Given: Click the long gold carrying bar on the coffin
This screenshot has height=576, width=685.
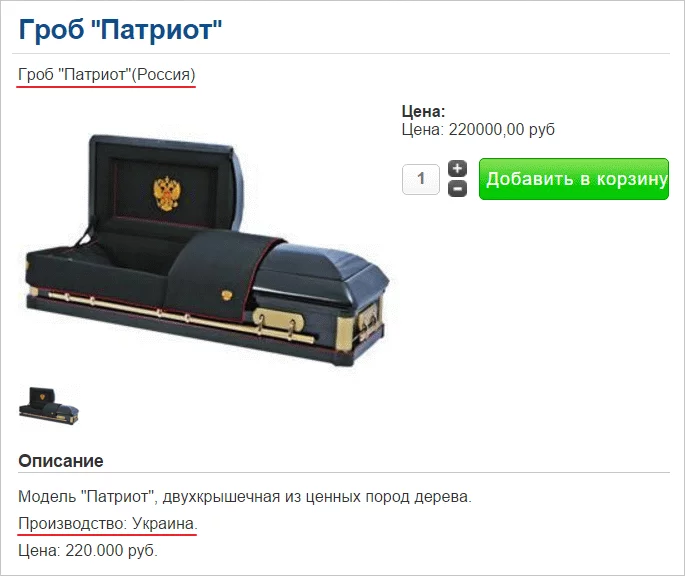Looking at the screenshot, I should tap(179, 317).
